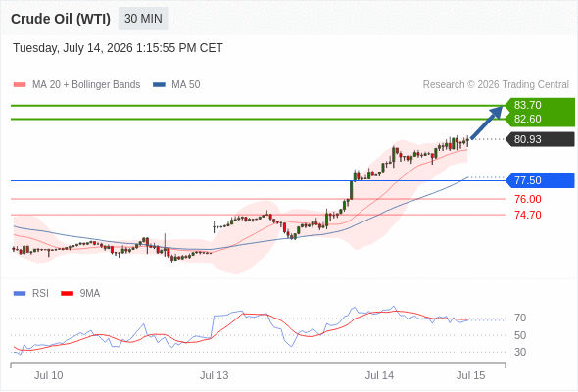Click the blue 77.50 pivot label
578x392 pixels.
(541, 180)
